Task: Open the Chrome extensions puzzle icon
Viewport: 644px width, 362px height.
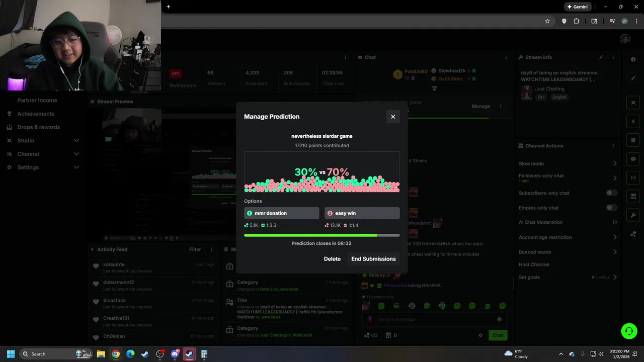Action: click(577, 21)
